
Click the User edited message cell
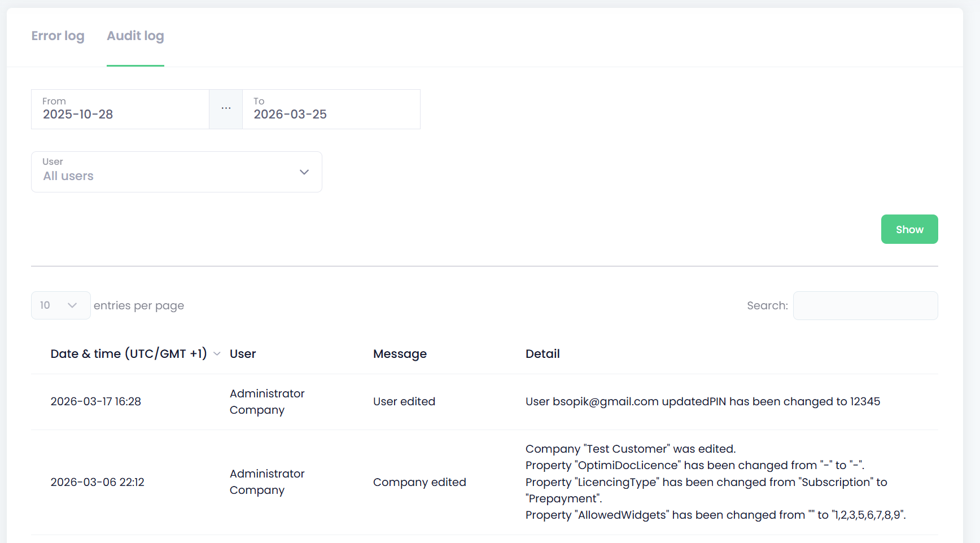404,402
